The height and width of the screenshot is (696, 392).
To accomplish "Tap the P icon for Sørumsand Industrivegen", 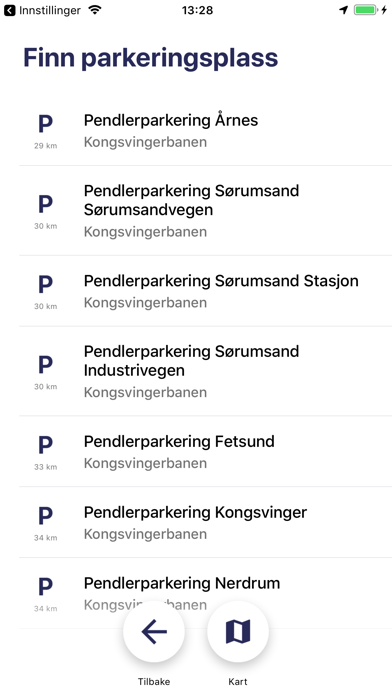I will 45,364.
